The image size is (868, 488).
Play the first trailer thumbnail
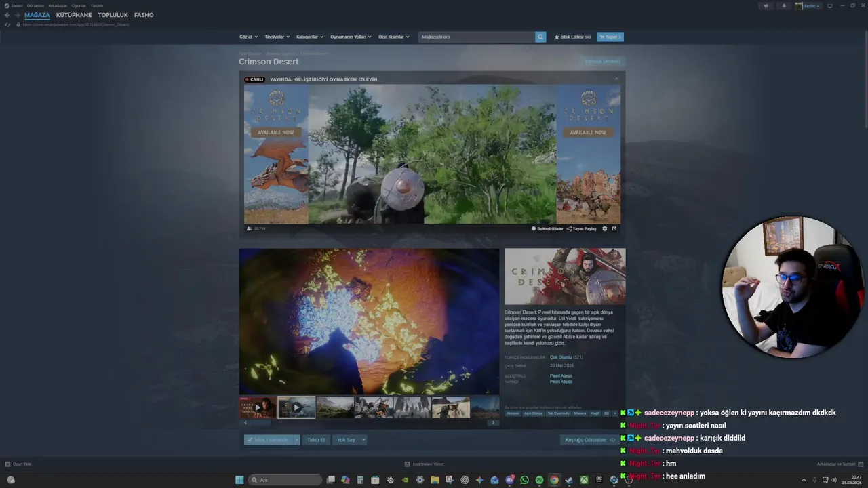pyautogui.click(x=258, y=407)
